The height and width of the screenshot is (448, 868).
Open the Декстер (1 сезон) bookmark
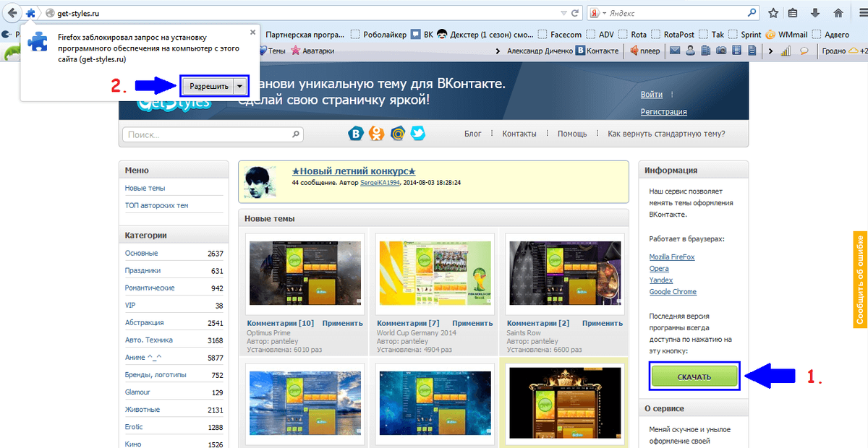click(486, 34)
